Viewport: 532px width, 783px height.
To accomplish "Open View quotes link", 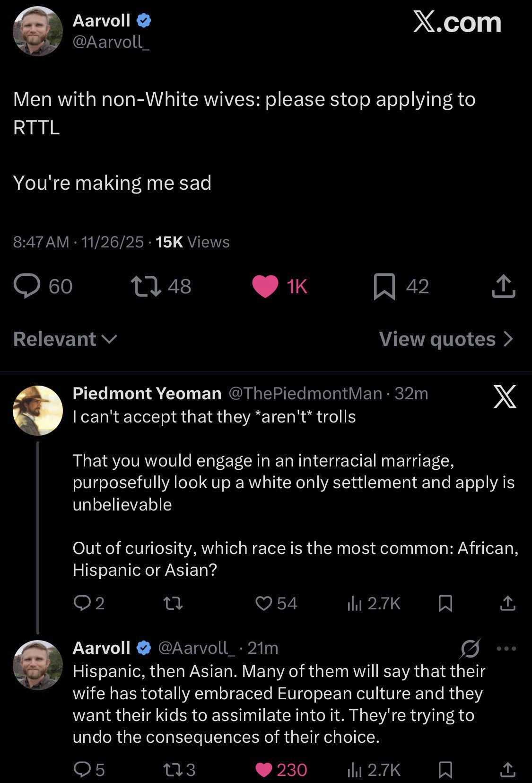I will pos(437,339).
